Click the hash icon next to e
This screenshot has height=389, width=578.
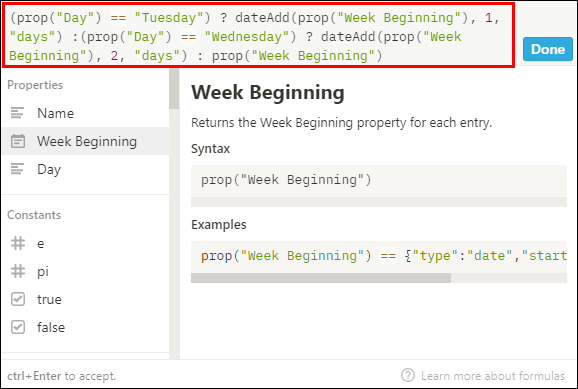[18, 243]
